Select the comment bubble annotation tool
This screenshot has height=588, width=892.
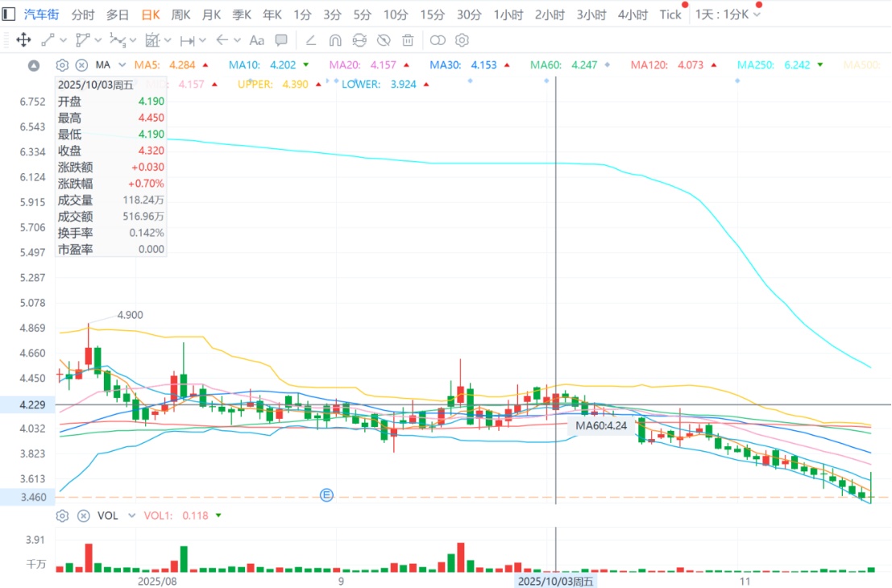pyautogui.click(x=281, y=40)
